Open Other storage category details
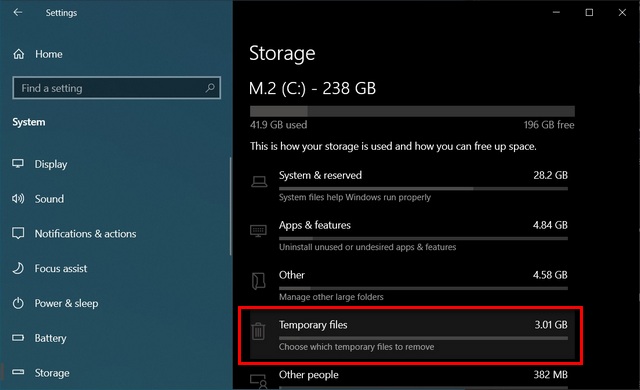The height and width of the screenshot is (390, 640). (412, 286)
